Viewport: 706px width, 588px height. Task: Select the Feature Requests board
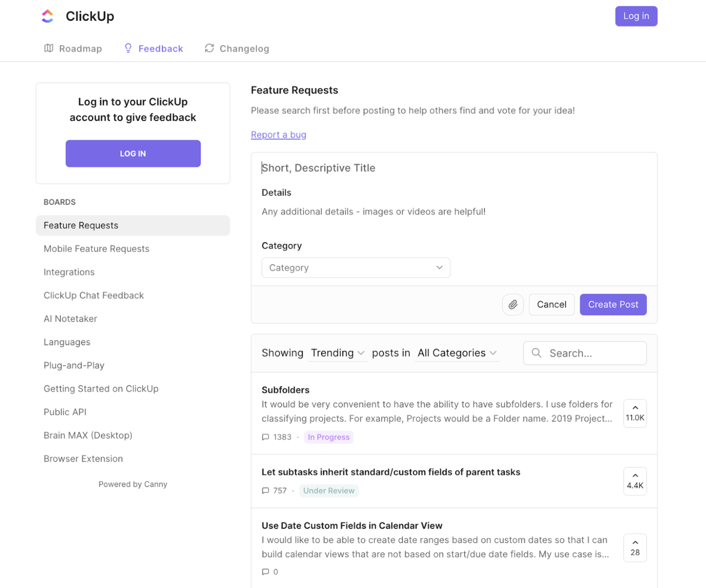point(133,225)
